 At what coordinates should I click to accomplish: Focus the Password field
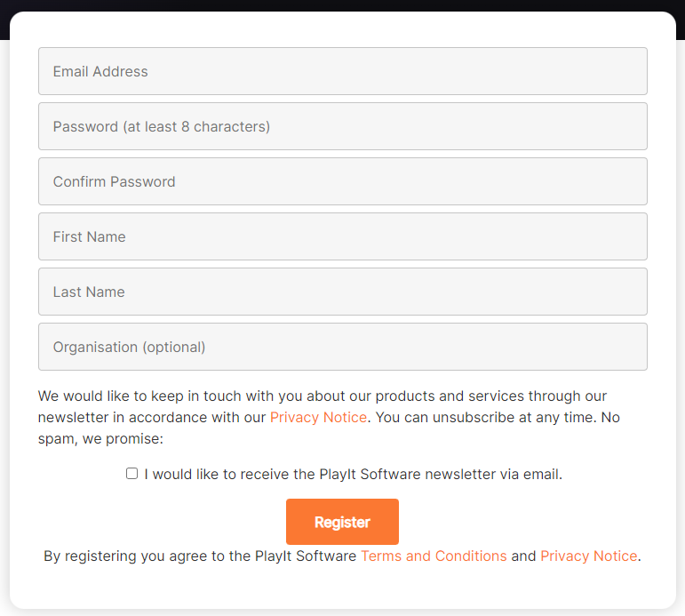pyautogui.click(x=342, y=126)
